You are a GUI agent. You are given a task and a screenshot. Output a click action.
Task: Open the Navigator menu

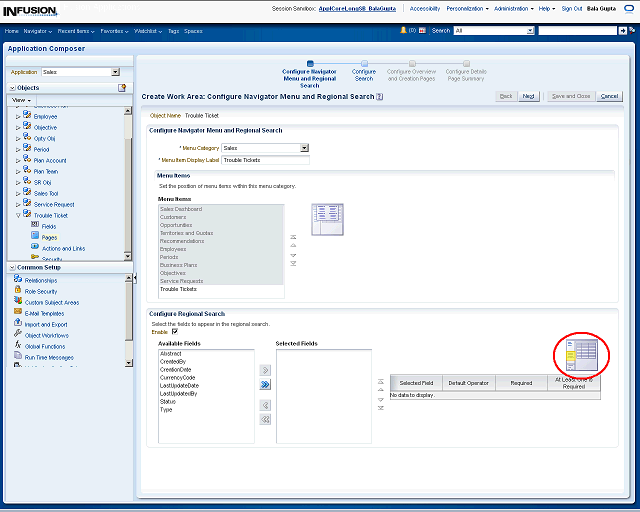38,31
